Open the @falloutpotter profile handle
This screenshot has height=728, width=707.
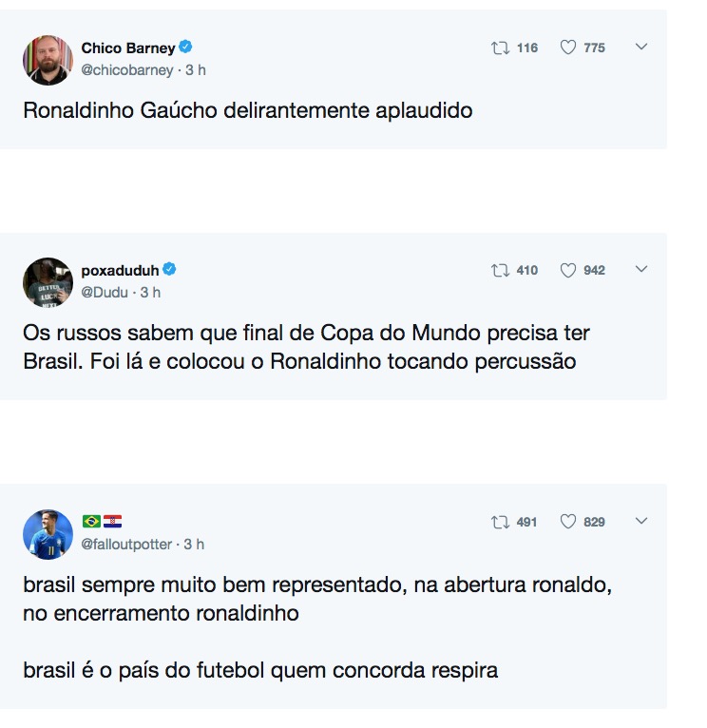pos(127,545)
